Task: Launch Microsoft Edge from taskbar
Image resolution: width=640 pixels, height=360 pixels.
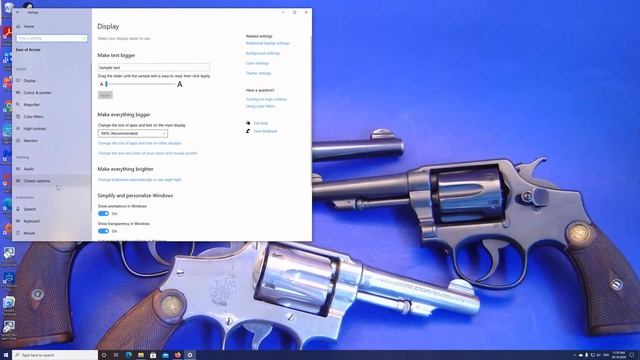Action: coord(129,355)
